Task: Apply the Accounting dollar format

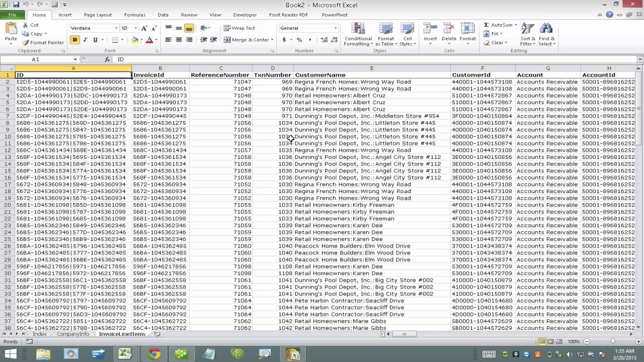Action: pyautogui.click(x=284, y=40)
